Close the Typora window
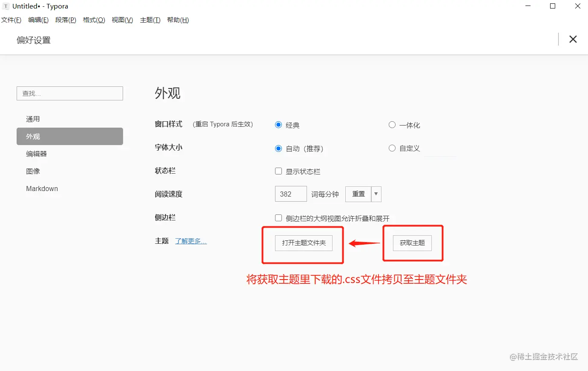 [x=578, y=6]
